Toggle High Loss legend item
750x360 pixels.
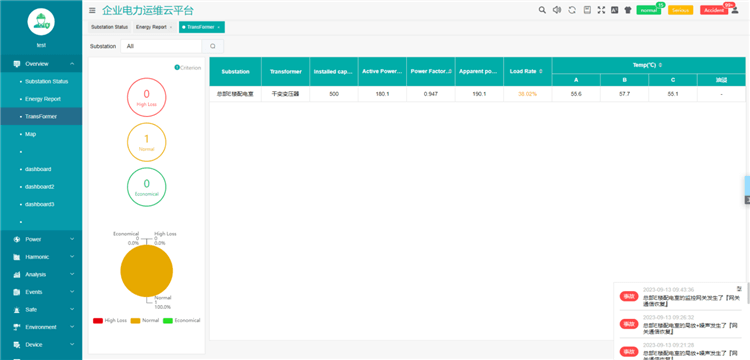[x=110, y=320]
